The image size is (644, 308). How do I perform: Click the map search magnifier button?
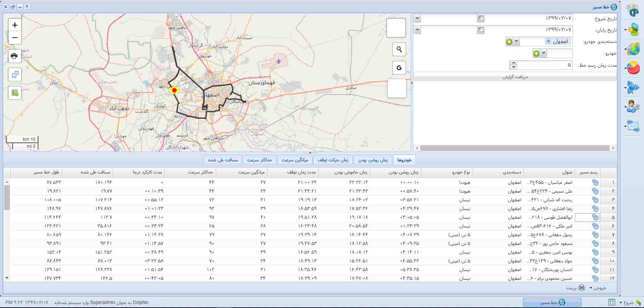pyautogui.click(x=399, y=49)
